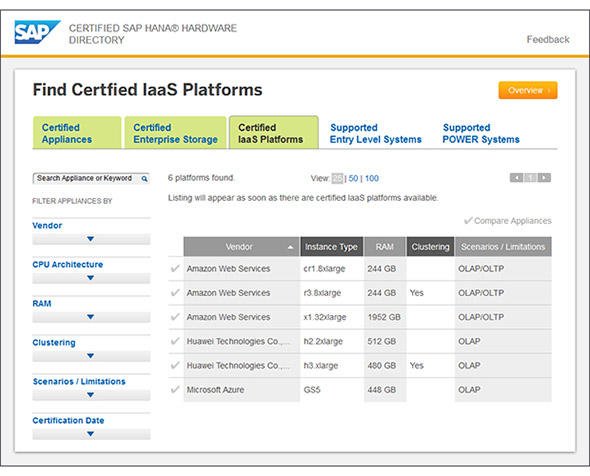Click the 1952 GB RAM cell

384,317
